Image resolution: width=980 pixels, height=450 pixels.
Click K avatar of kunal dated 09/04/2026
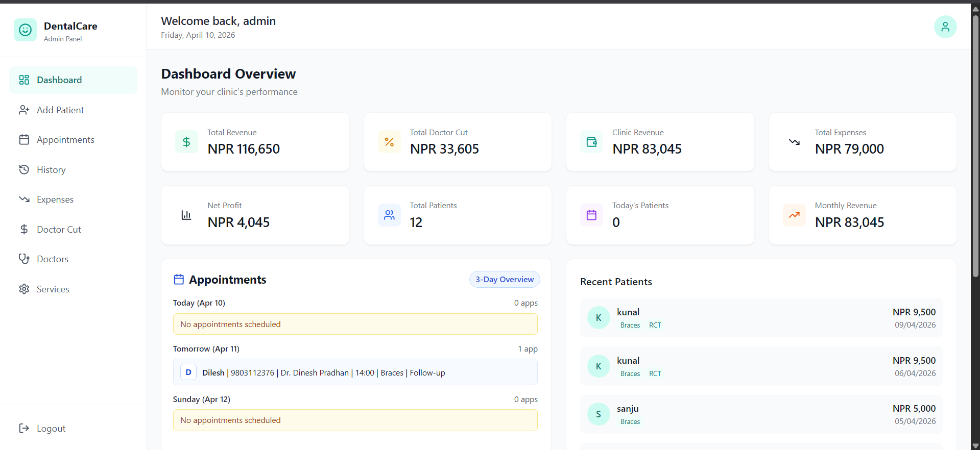point(599,318)
